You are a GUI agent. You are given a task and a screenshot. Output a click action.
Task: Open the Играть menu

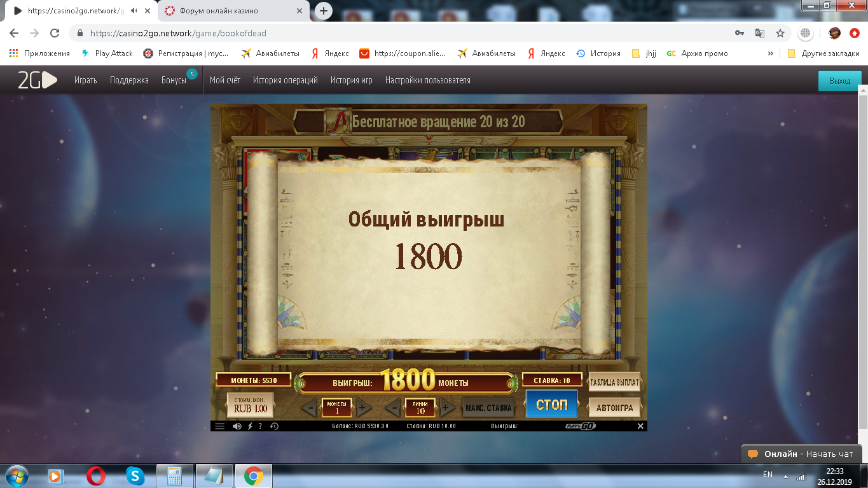pos(85,80)
